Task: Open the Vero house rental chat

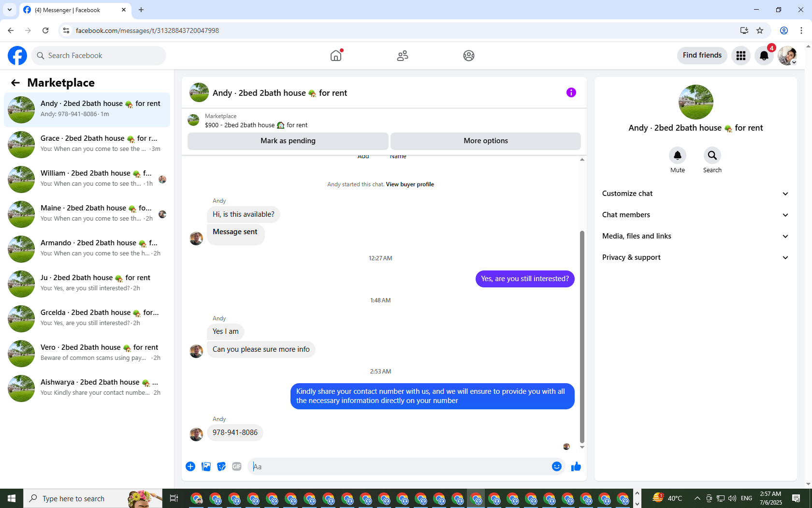Action: (x=87, y=354)
